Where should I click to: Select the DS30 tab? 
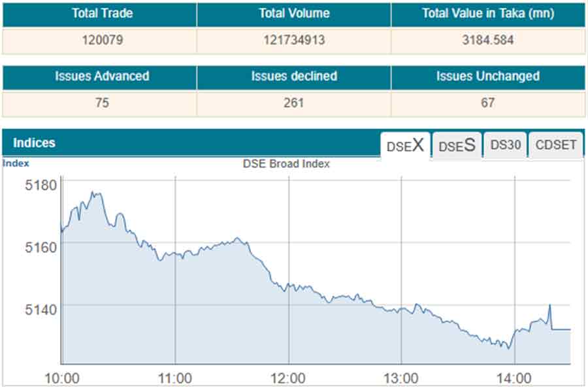pos(506,145)
